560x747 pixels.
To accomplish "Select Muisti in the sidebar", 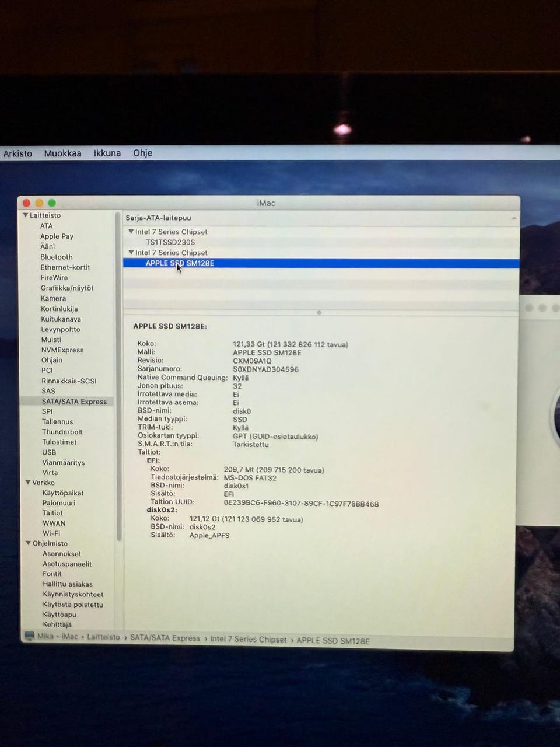I will [51, 340].
